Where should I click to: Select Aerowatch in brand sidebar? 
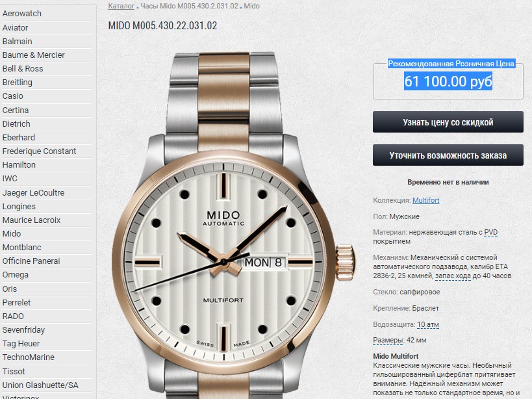[x=22, y=14]
